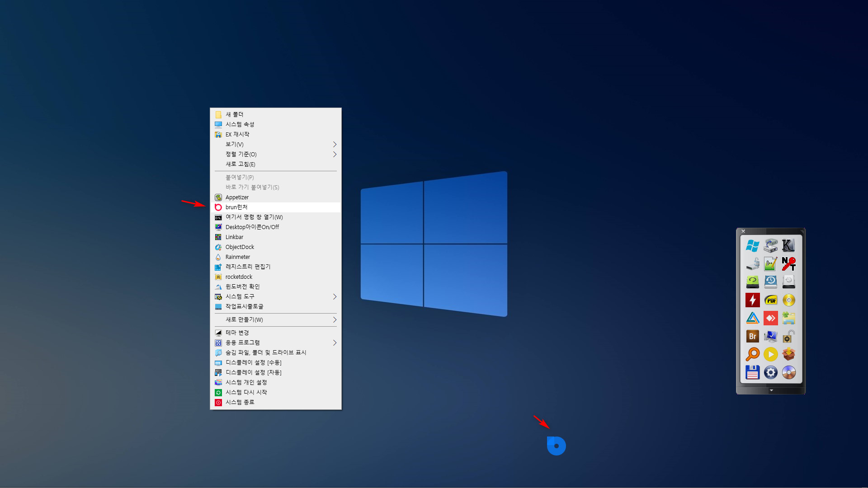Click the blue gear settings icon in dock
The image size is (868, 488).
[x=771, y=372]
